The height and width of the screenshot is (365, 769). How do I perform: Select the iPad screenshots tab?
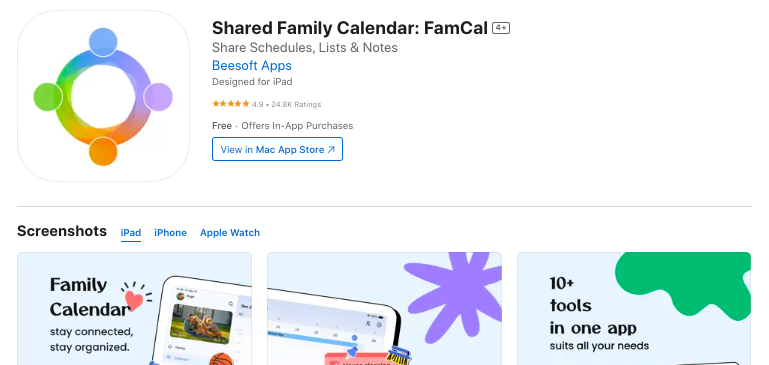pos(131,233)
